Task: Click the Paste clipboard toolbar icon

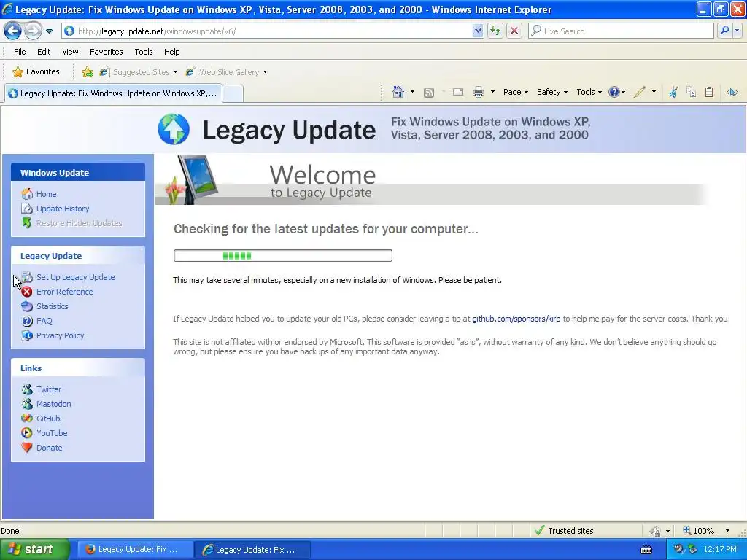Action: click(709, 92)
